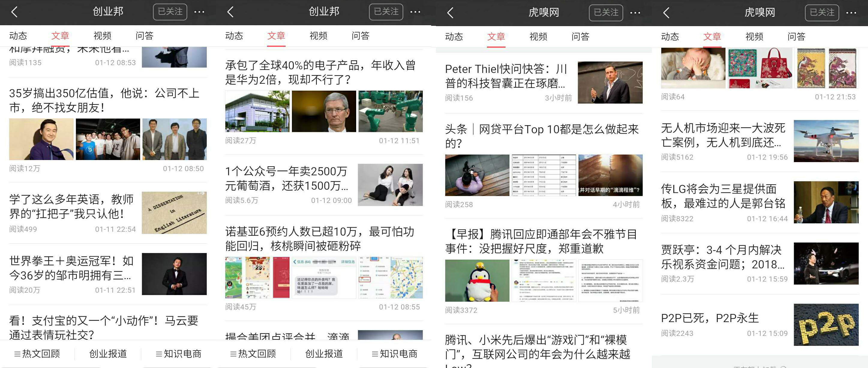Toggle 已关注 in first 创业邦 panel

tap(170, 12)
